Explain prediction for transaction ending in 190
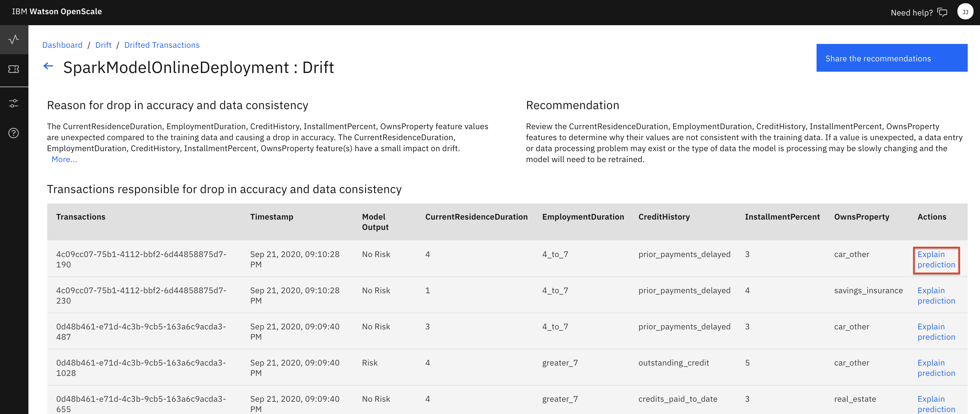The width and height of the screenshot is (980, 414). coord(936,260)
